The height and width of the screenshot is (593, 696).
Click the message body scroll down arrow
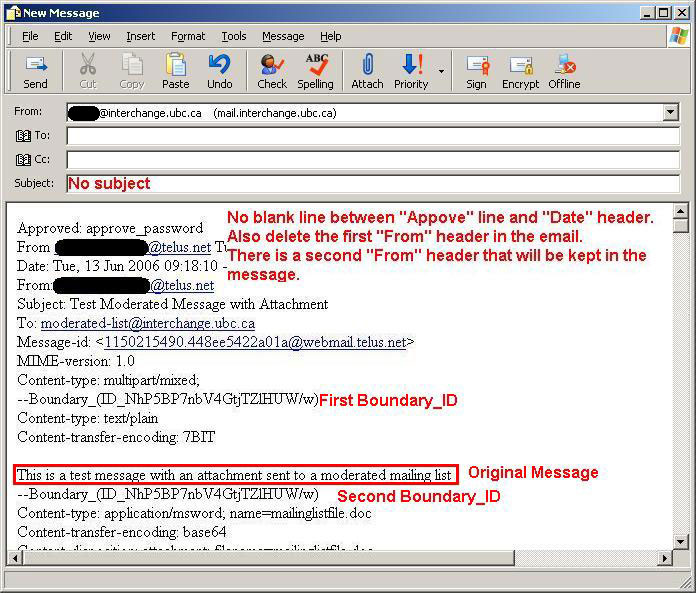pyautogui.click(x=680, y=541)
